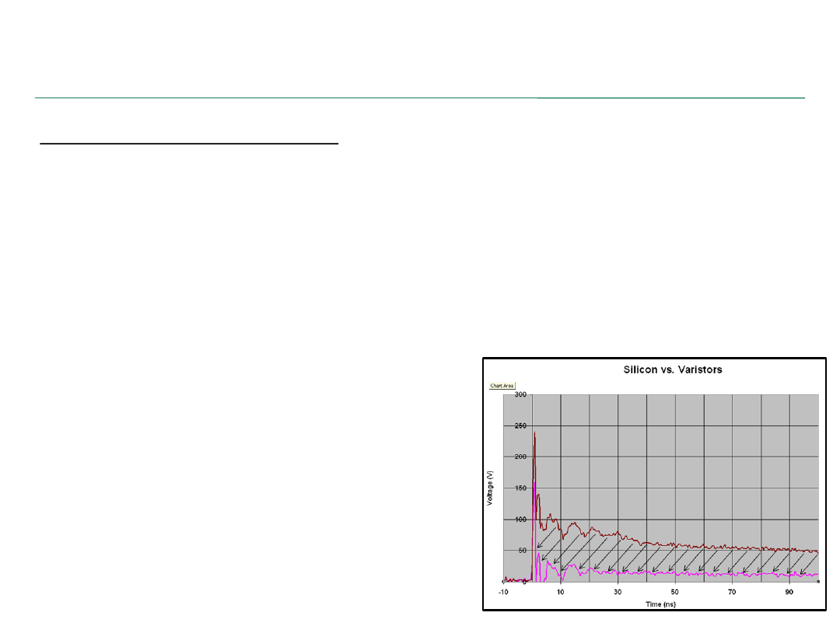
Task: Click the black underline below the slide header
Action: point(189,144)
